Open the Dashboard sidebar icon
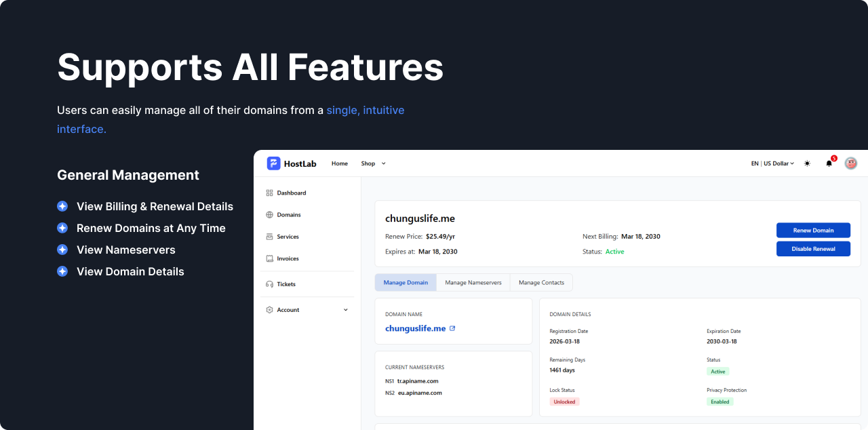This screenshot has width=868, height=430. tap(270, 193)
